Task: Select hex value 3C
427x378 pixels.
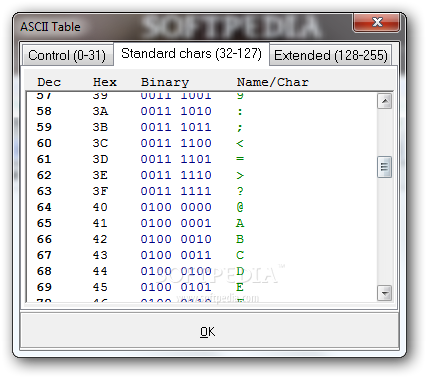Action: [100, 143]
